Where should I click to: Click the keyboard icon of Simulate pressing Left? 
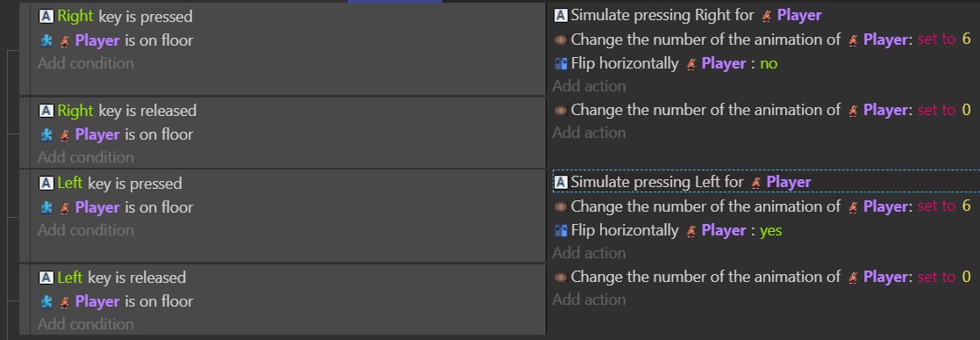pos(561,182)
